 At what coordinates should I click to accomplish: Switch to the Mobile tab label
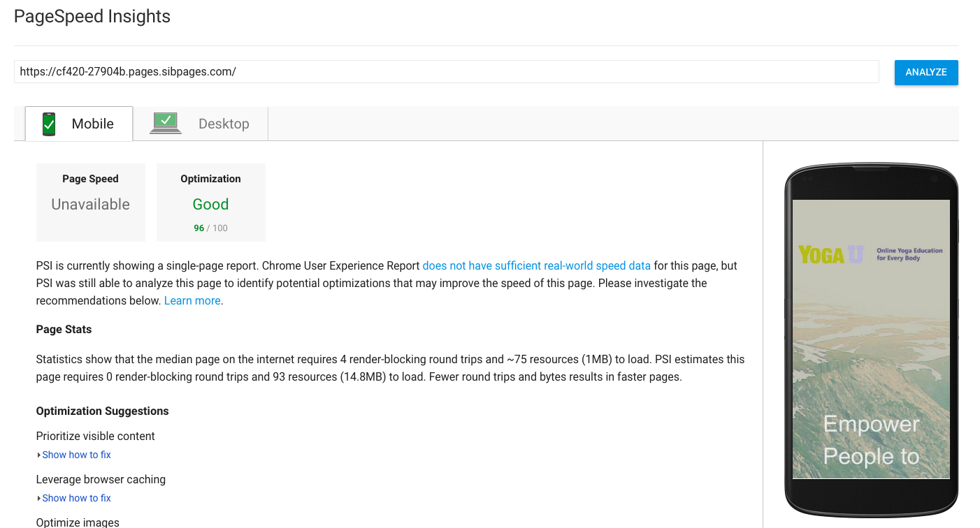pos(92,124)
